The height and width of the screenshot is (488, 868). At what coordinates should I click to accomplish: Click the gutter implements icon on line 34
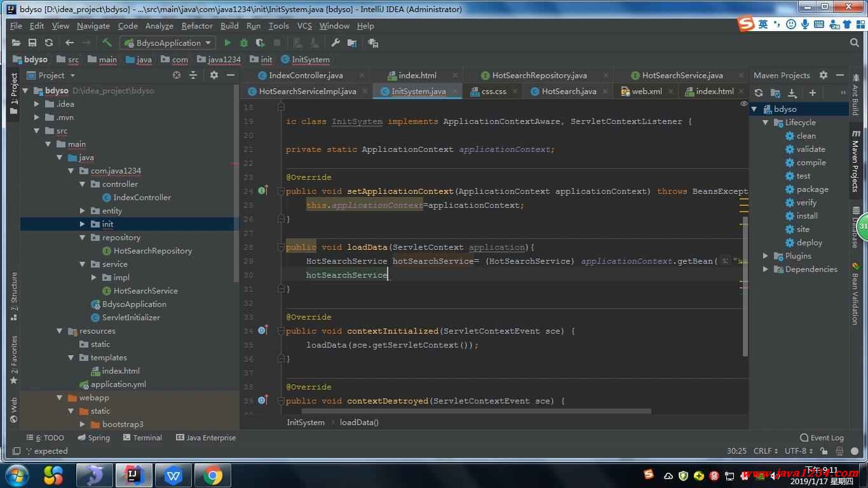pyautogui.click(x=262, y=330)
